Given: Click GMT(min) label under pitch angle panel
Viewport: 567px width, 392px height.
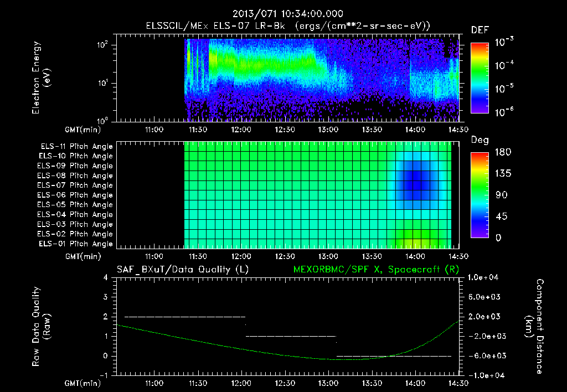Looking at the screenshot, I should (83, 256).
